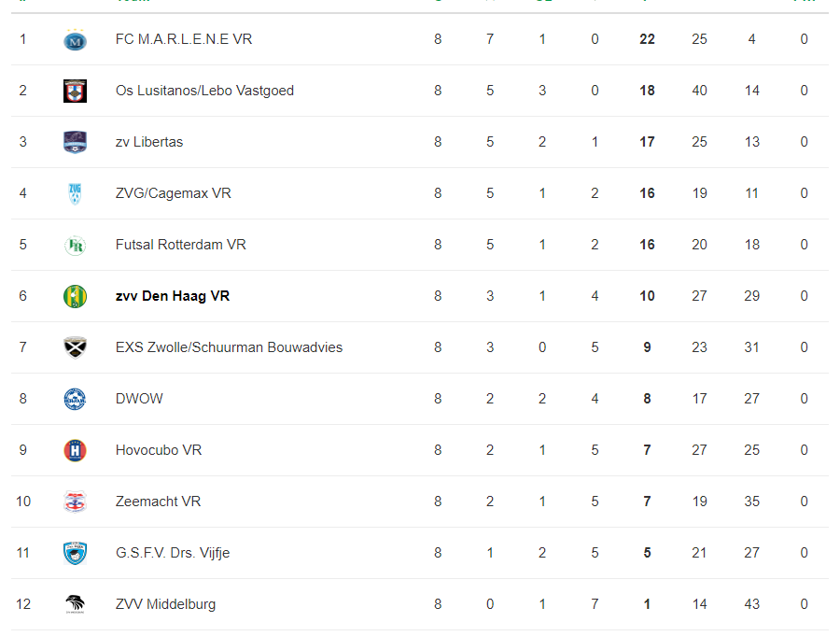Select the ZVG/Cagemax VR logo icon
Screen dimensions: 840x636
(75, 193)
